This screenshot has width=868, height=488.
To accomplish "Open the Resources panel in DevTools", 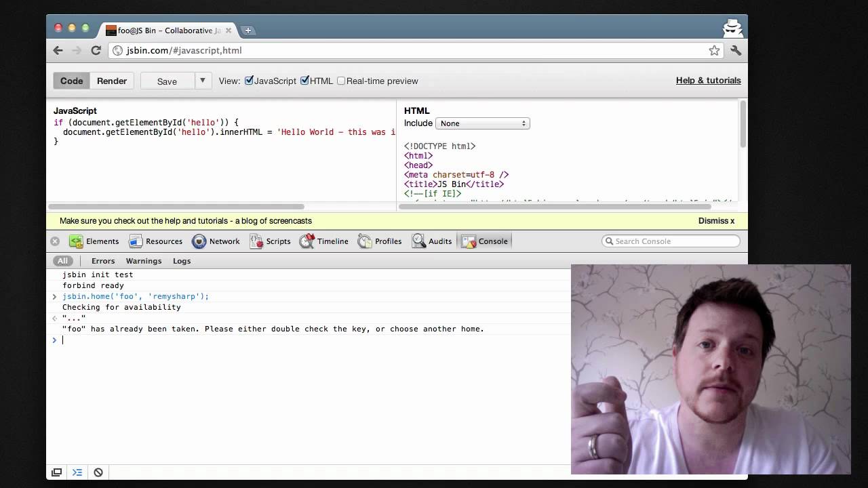I will point(155,241).
